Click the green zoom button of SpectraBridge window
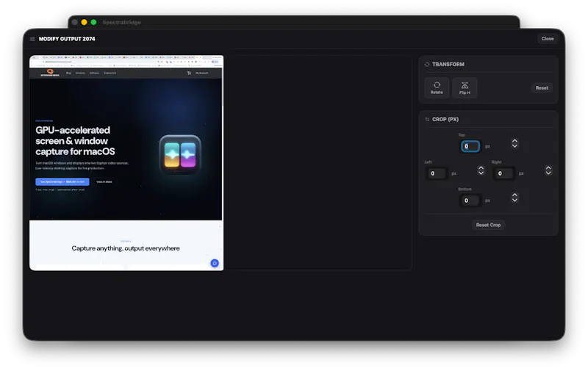Image resolution: width=588 pixels, height=371 pixels. tap(93, 22)
